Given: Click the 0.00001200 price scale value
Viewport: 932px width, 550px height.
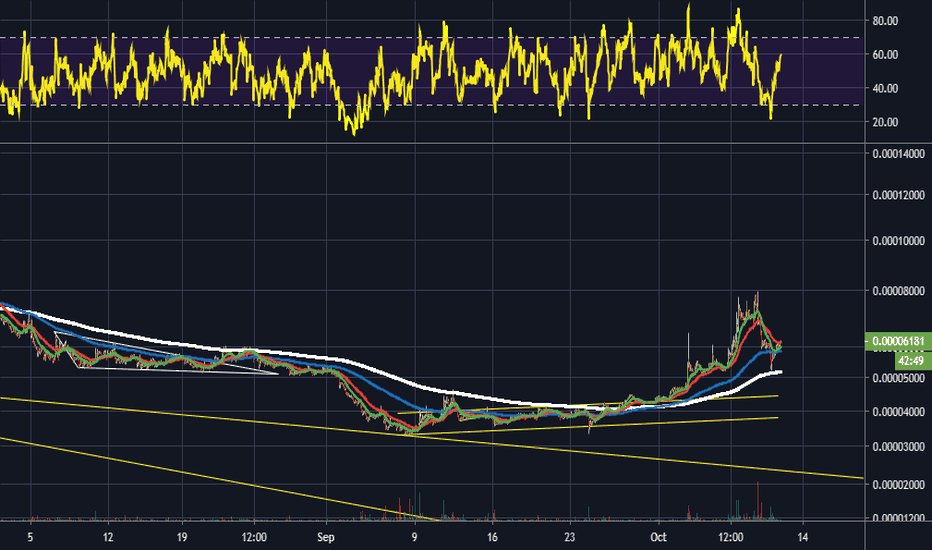Looking at the screenshot, I should [898, 518].
